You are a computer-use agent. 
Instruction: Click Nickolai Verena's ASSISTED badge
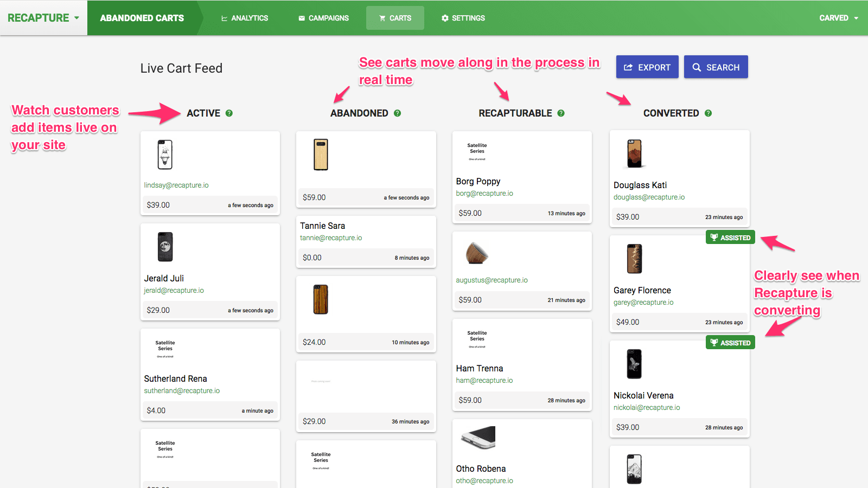pyautogui.click(x=730, y=342)
